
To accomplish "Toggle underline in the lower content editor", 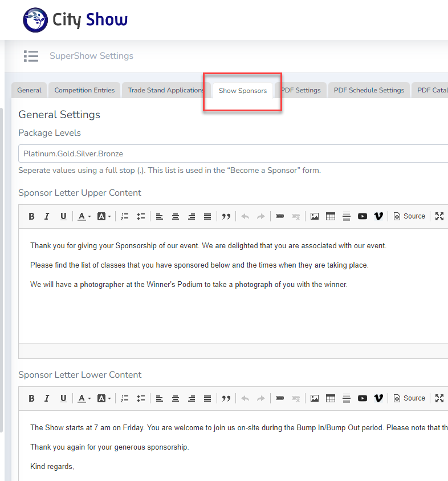I will (x=63, y=398).
